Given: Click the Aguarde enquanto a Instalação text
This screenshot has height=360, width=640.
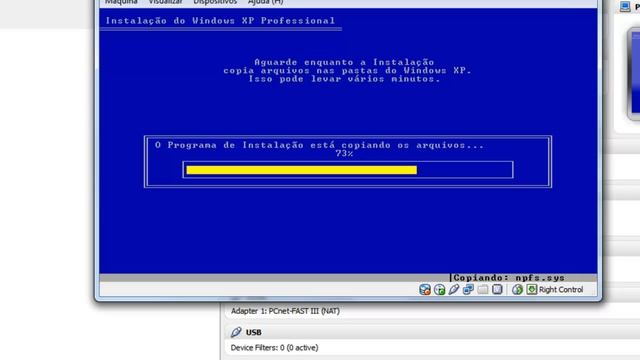Looking at the screenshot, I should click(344, 62).
